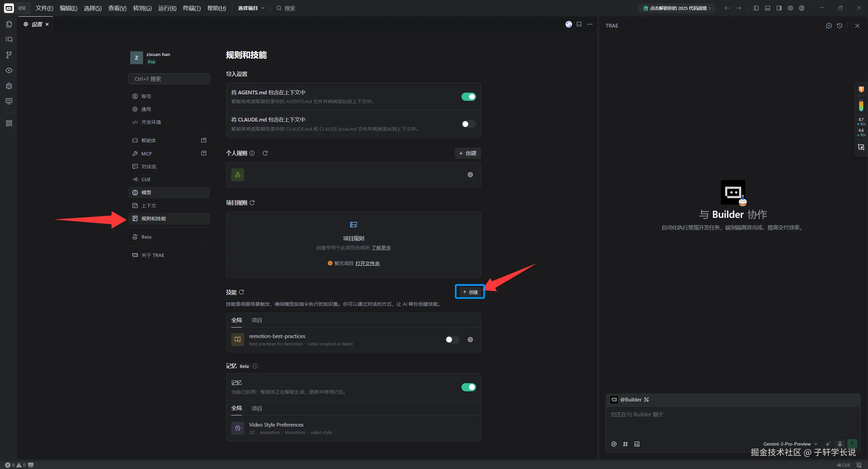Start a new chat in TRAE panel

pos(829,26)
